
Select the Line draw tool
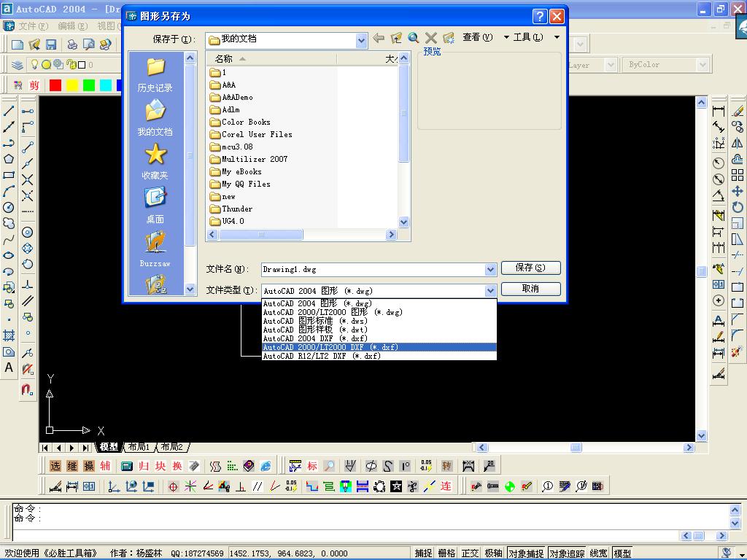point(9,112)
